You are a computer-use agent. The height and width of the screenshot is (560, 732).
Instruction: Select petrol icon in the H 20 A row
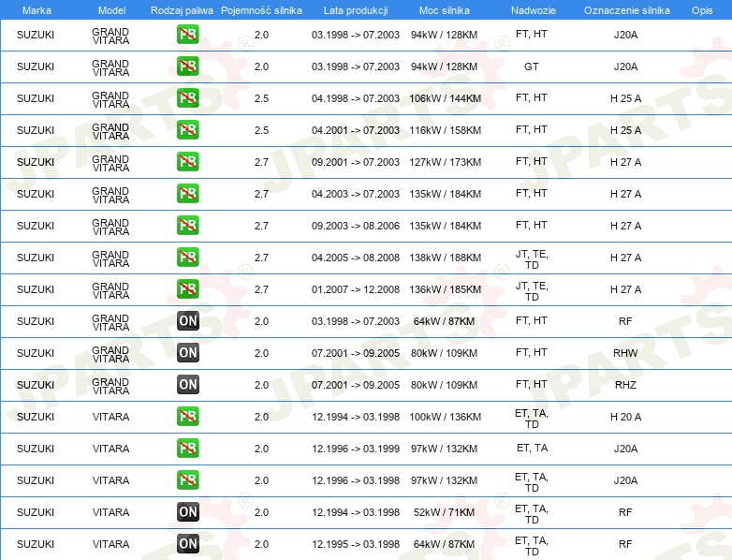187,416
